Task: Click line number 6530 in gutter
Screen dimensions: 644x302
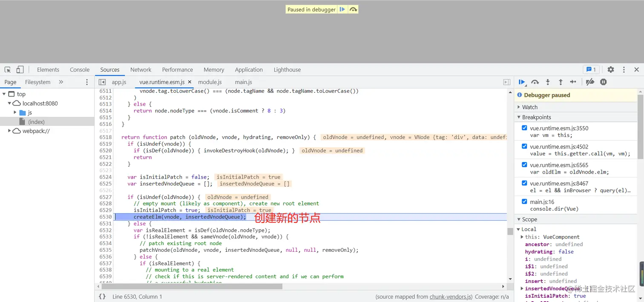Action: (105, 217)
